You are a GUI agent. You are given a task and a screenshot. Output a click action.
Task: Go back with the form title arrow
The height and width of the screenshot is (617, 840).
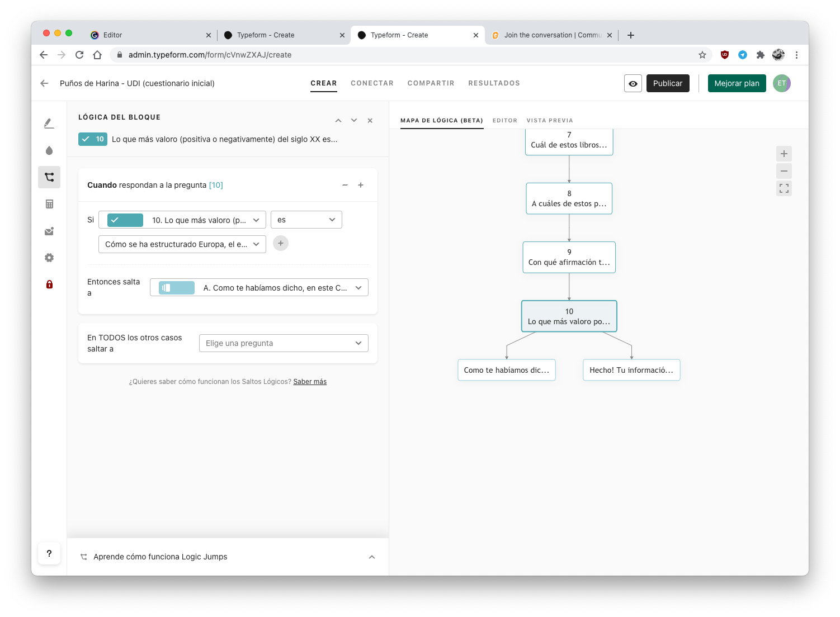click(44, 83)
